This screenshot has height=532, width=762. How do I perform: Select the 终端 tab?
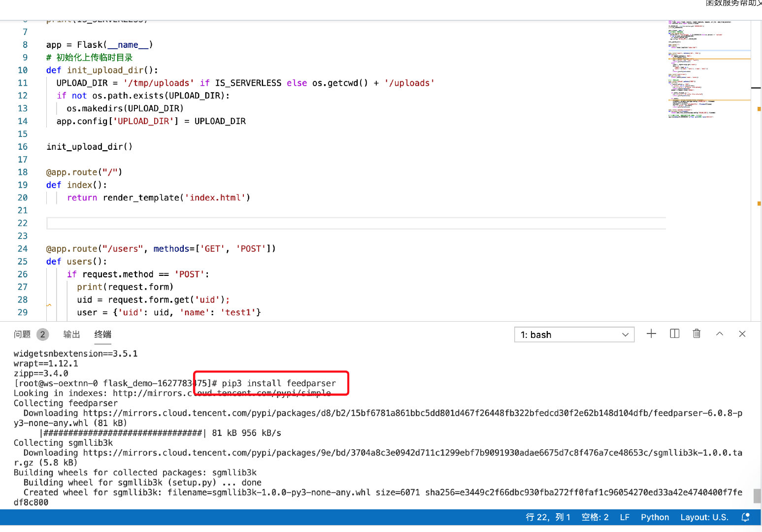click(x=103, y=334)
